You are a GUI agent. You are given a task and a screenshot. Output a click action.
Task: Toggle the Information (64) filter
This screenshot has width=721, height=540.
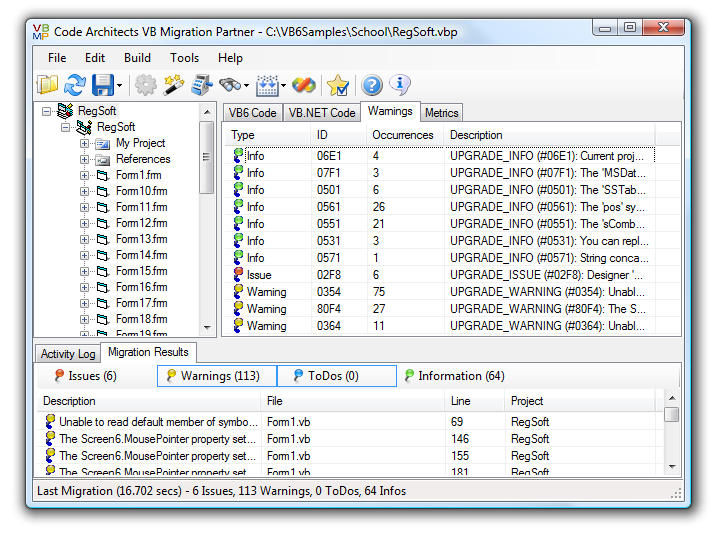click(454, 376)
